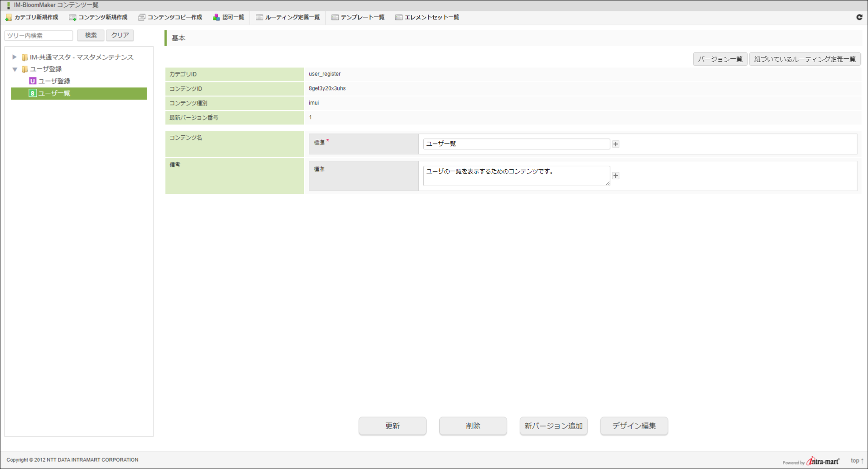This screenshot has height=469, width=868.
Task: Open ルーティング定義一覧 from the toolbar
Action: (x=288, y=18)
